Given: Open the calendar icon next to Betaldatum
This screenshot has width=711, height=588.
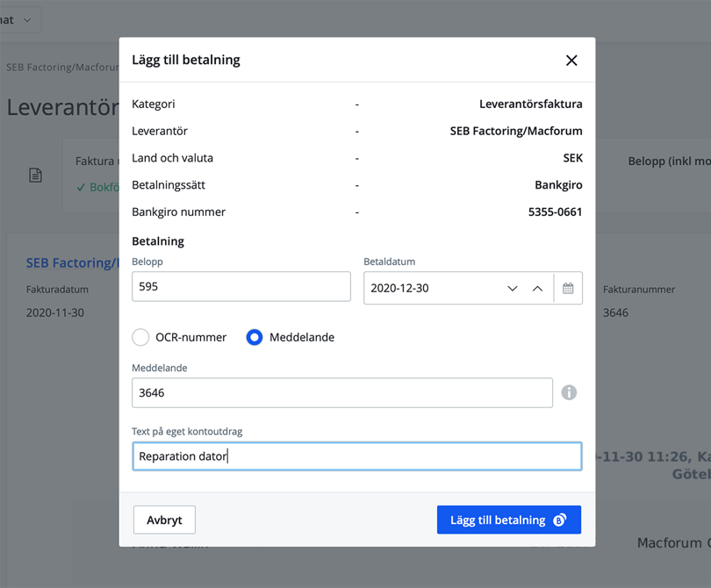Looking at the screenshot, I should pos(568,287).
